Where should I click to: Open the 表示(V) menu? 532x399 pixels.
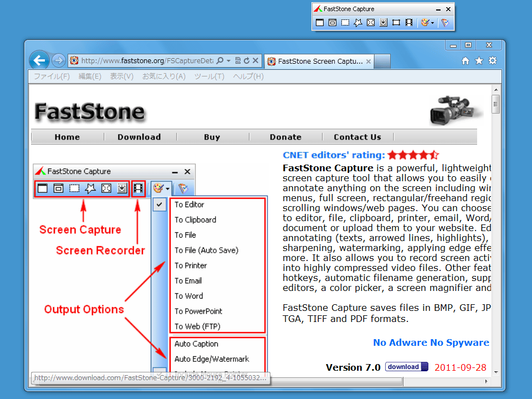click(121, 76)
